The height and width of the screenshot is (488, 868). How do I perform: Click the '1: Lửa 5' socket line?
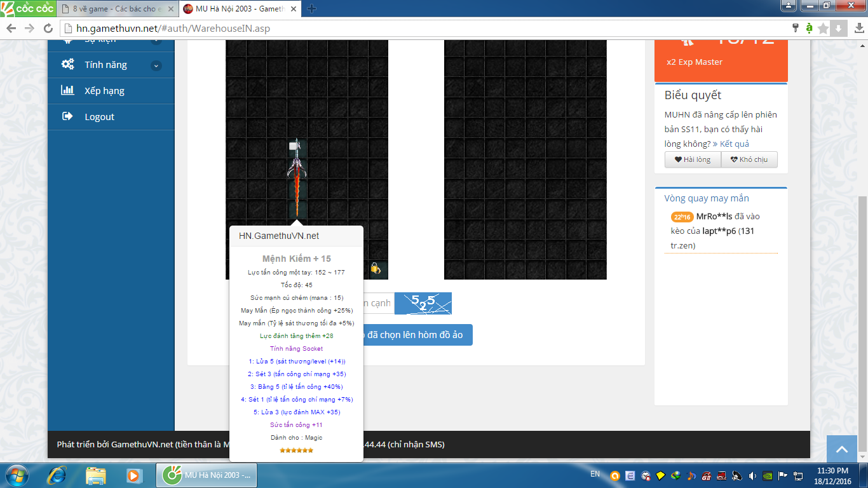pyautogui.click(x=297, y=361)
